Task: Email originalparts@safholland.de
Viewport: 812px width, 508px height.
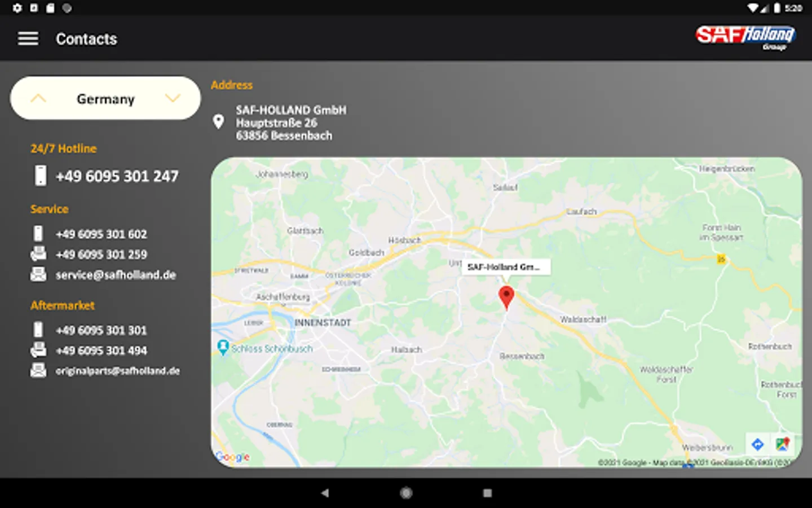Action: point(117,371)
